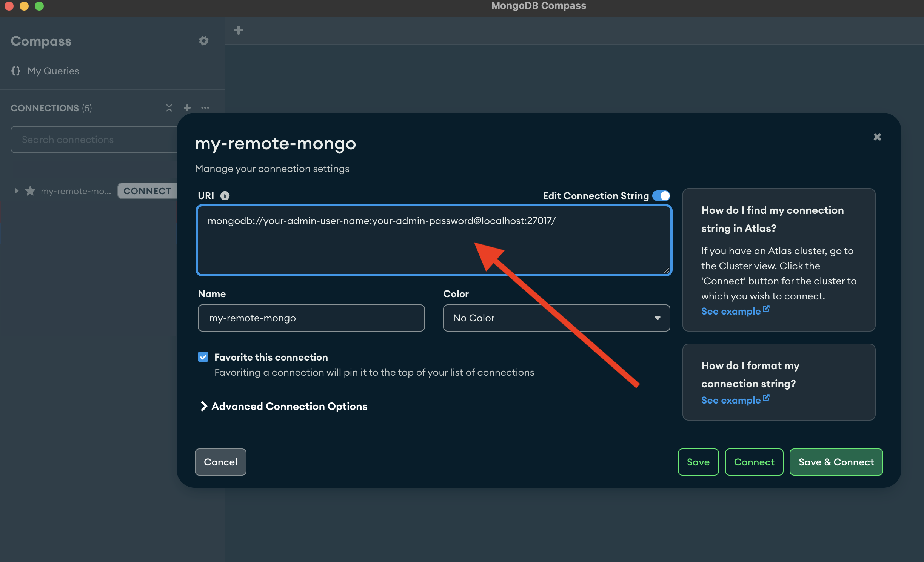Click the Search connections field

pyautogui.click(x=94, y=140)
